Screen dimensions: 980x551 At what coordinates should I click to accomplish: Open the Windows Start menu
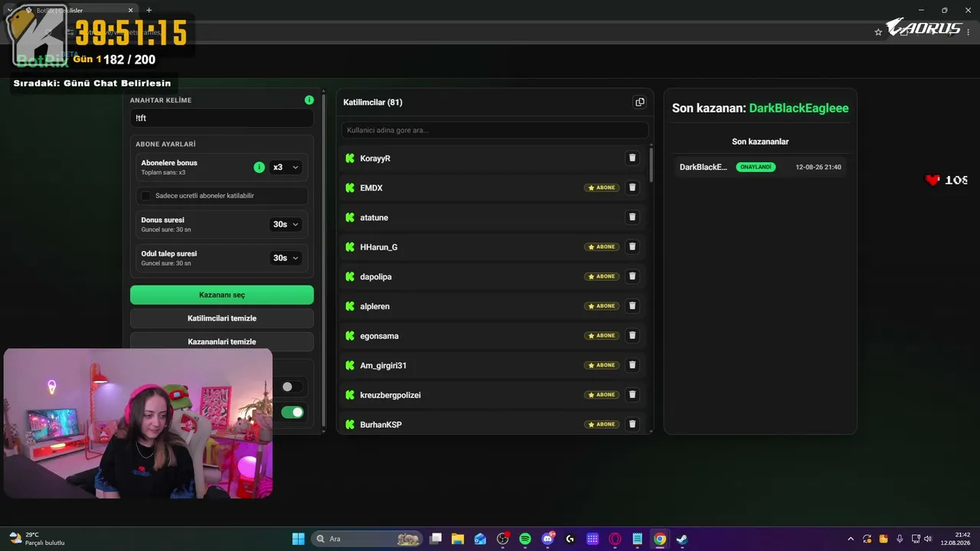(299, 539)
